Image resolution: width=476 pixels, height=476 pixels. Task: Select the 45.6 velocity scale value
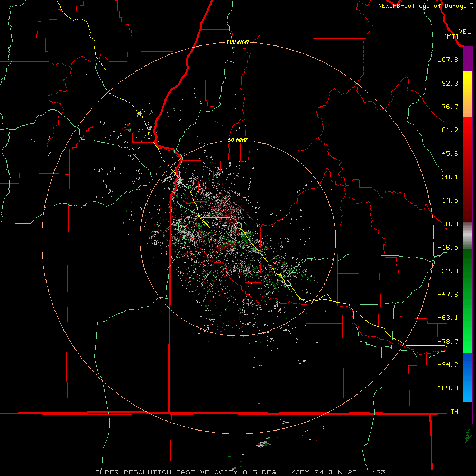[x=450, y=153]
